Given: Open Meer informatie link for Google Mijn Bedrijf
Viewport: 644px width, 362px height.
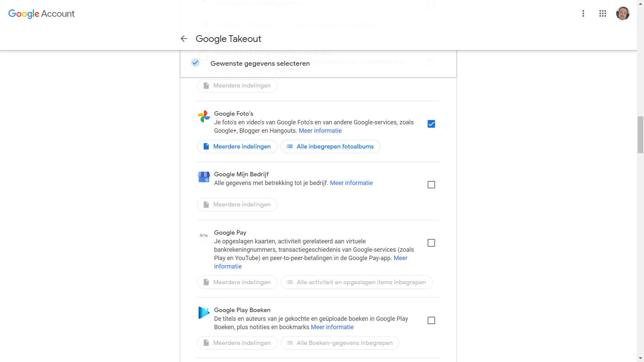Looking at the screenshot, I should click(351, 183).
